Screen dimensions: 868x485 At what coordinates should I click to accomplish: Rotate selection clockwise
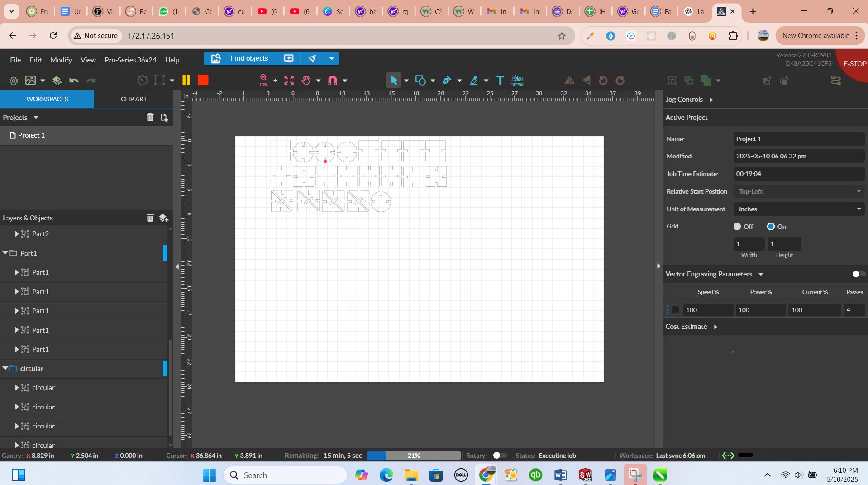tap(620, 81)
